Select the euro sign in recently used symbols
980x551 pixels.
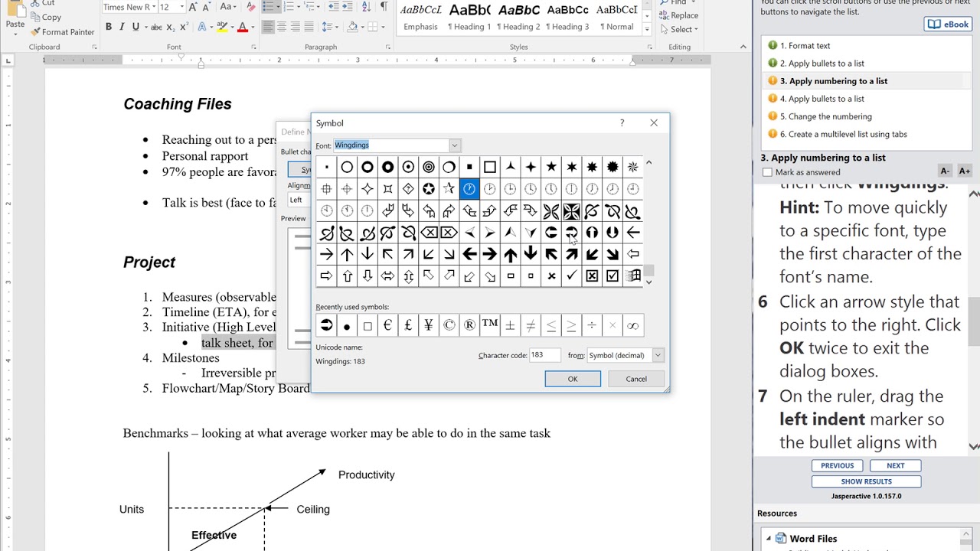pos(387,325)
